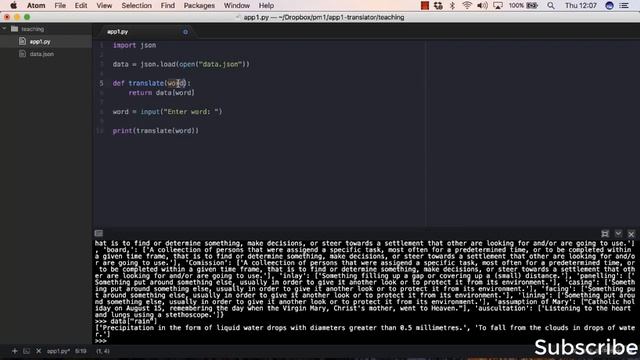Click the teaching folder icon
640x360 pixels.
(x=15, y=29)
